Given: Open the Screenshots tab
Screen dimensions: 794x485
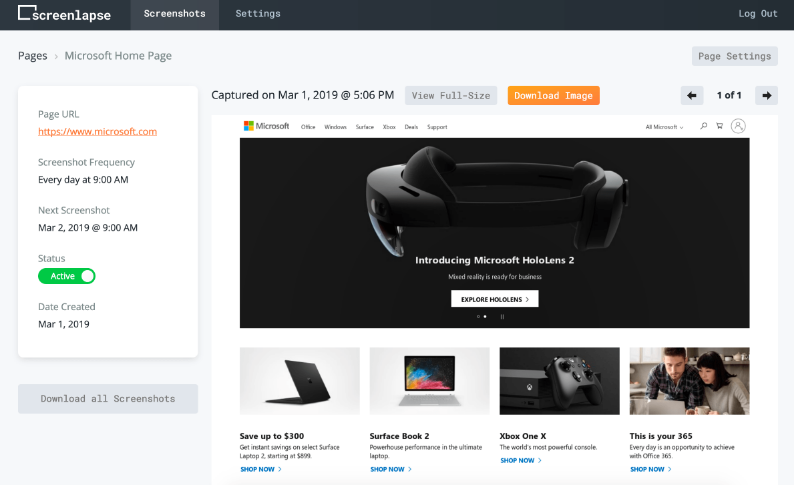Looking at the screenshot, I should (x=175, y=14).
